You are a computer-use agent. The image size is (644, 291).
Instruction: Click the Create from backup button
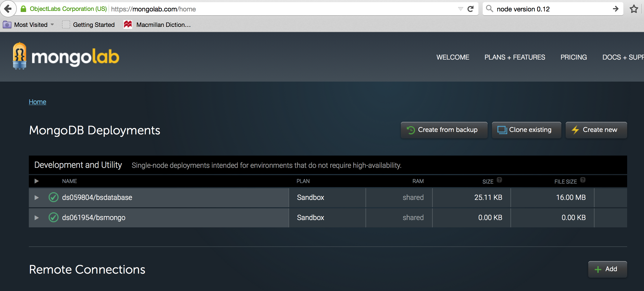click(444, 130)
